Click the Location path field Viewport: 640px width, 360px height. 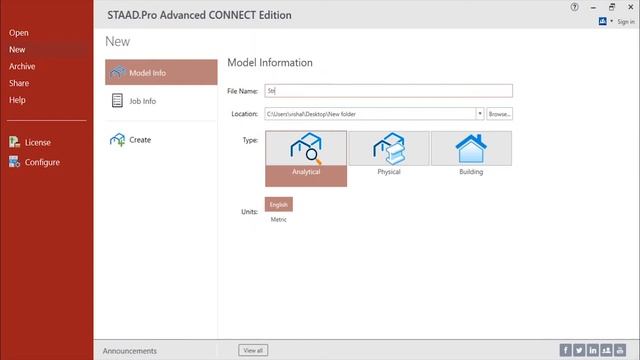point(370,114)
